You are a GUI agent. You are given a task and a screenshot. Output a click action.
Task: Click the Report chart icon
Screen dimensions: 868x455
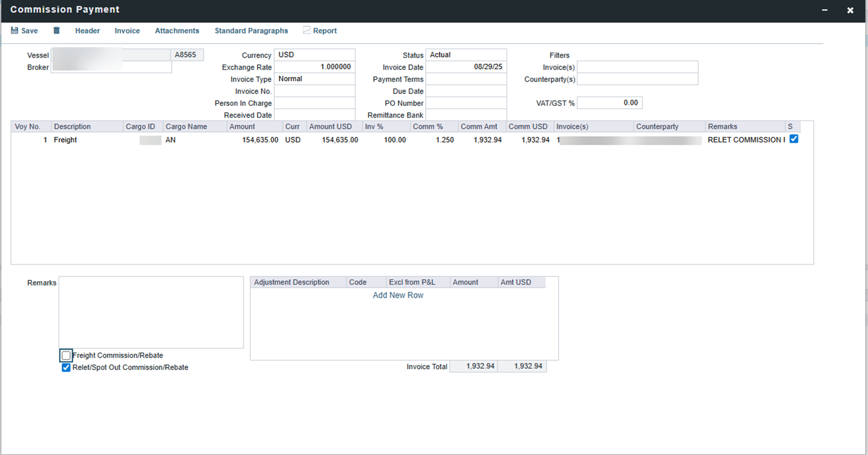pos(306,31)
